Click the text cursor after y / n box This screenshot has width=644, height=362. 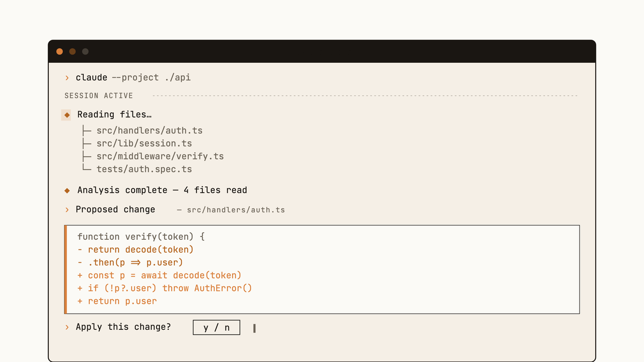click(254, 328)
